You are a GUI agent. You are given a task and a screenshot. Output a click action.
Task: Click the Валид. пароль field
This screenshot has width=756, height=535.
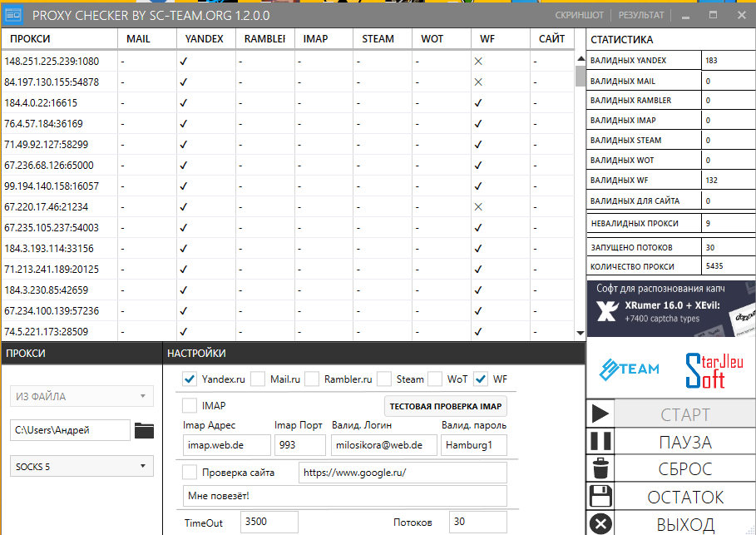(474, 445)
